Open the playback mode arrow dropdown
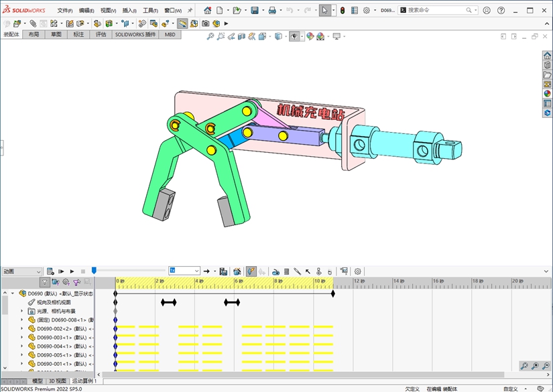Screen dimensions: 553x392 click(214, 271)
